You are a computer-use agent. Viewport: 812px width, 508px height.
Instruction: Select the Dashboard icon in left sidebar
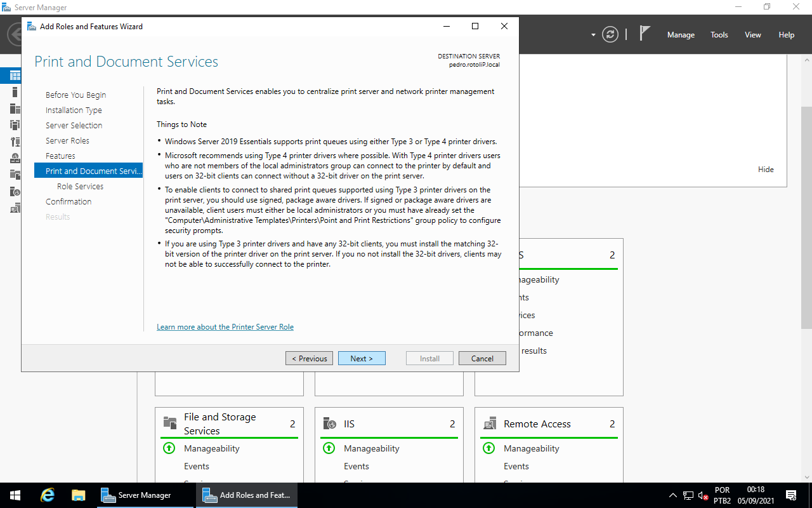coord(15,76)
